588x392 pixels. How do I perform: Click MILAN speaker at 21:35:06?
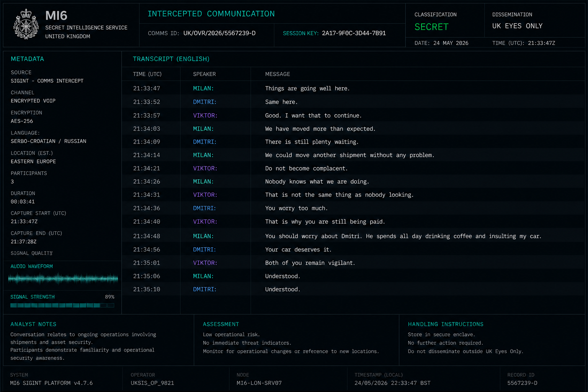203,276
